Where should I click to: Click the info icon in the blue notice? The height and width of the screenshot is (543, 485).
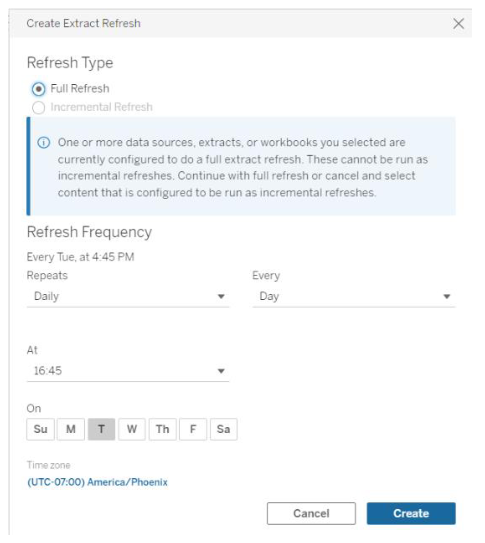pos(44,143)
